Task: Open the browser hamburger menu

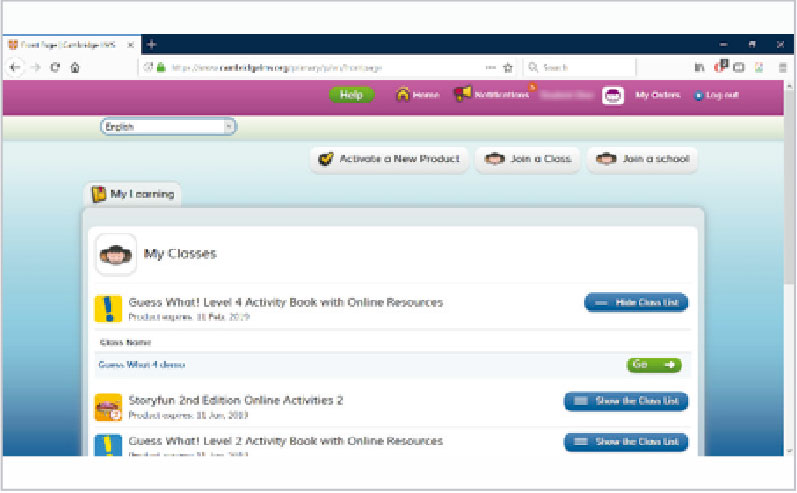Action: (x=783, y=67)
